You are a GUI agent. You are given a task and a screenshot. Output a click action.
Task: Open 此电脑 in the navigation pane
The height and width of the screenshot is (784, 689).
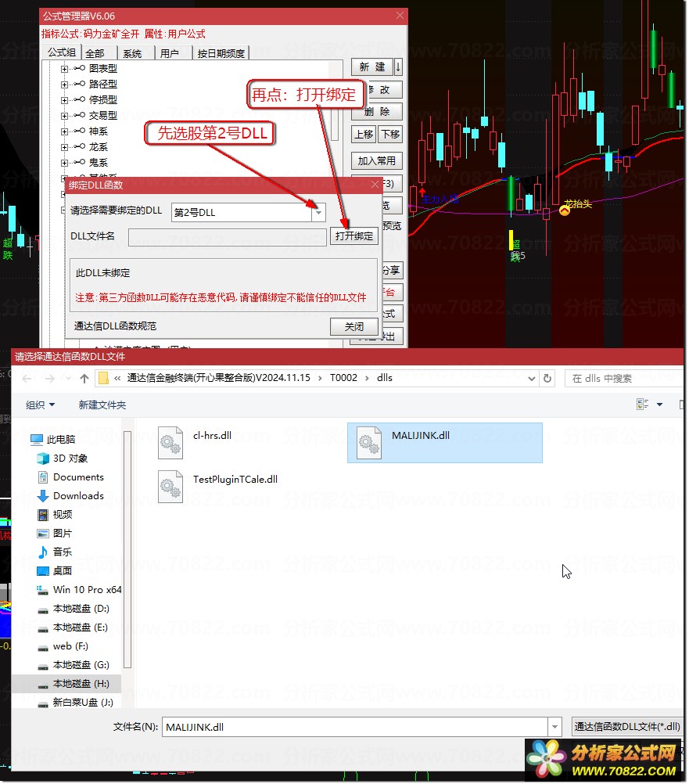pyautogui.click(x=53, y=440)
